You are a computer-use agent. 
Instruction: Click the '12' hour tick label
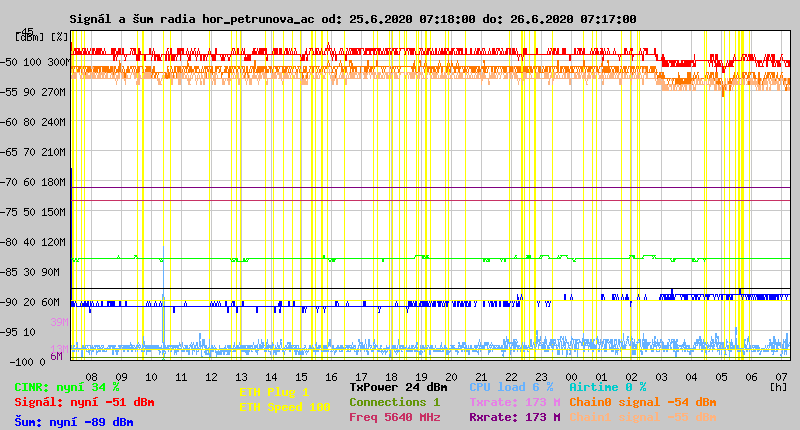pos(211,377)
